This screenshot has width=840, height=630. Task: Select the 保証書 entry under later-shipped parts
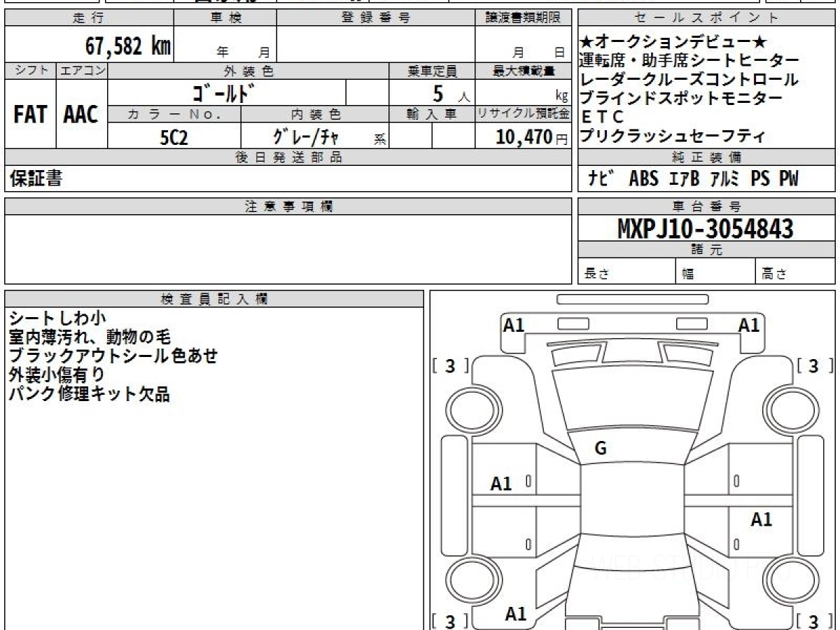pos(35,179)
